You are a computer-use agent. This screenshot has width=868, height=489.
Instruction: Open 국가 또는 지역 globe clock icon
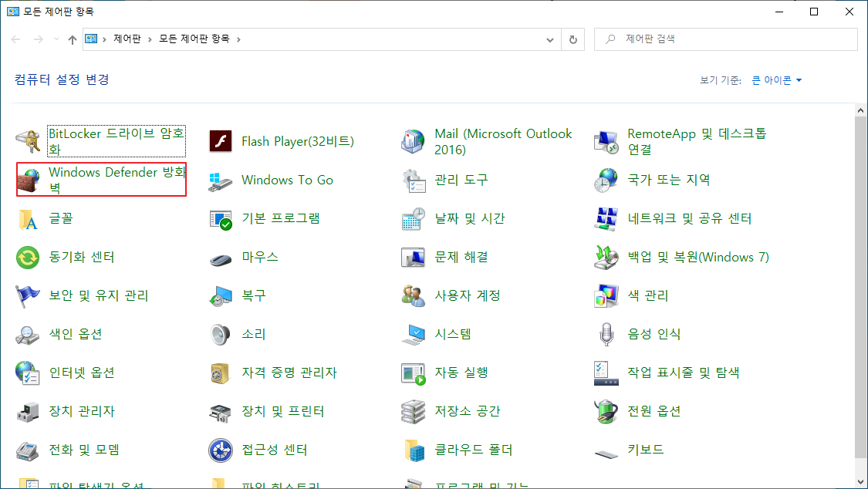[606, 180]
